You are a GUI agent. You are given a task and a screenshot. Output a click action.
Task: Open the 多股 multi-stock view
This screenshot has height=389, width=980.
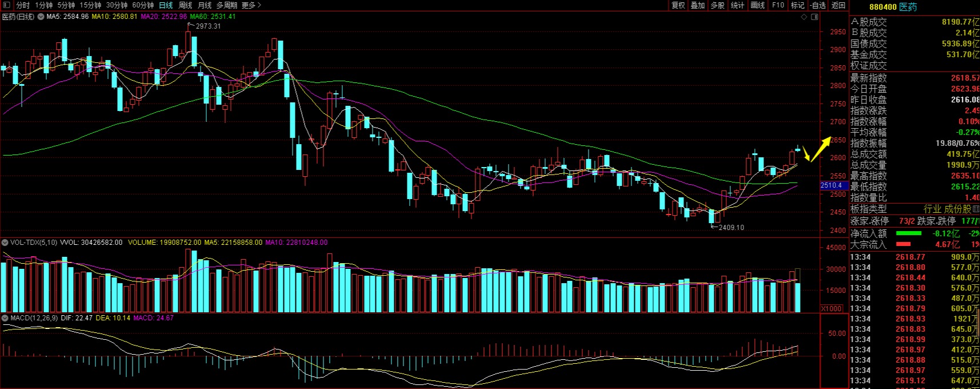coord(718,5)
